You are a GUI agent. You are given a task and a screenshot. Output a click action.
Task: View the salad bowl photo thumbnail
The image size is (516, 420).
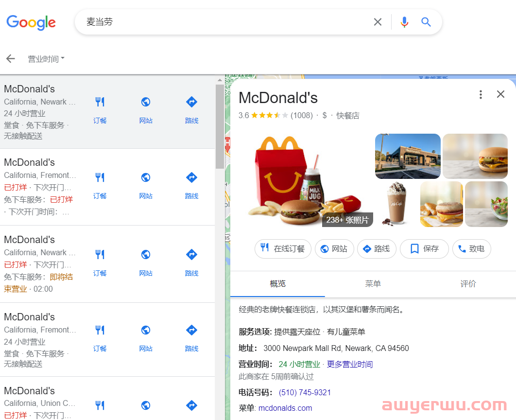(486, 204)
